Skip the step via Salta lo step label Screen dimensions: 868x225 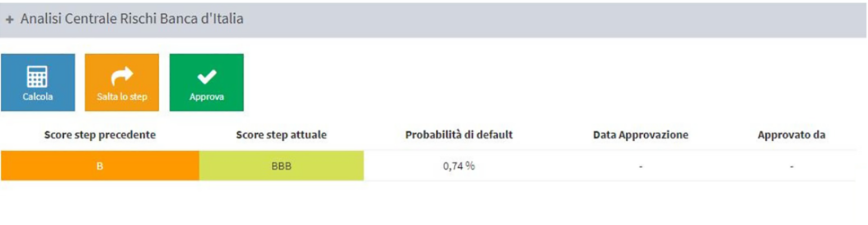pos(122,97)
